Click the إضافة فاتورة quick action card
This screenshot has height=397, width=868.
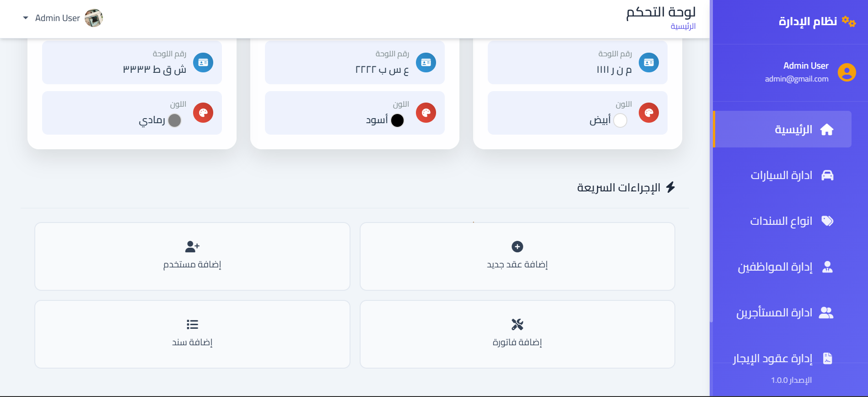517,334
